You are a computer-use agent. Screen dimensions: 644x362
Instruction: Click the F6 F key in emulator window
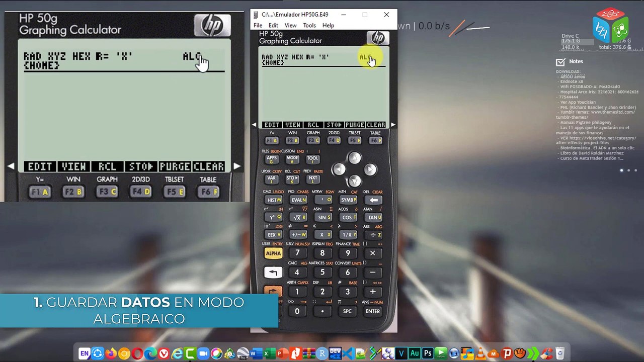(x=375, y=141)
